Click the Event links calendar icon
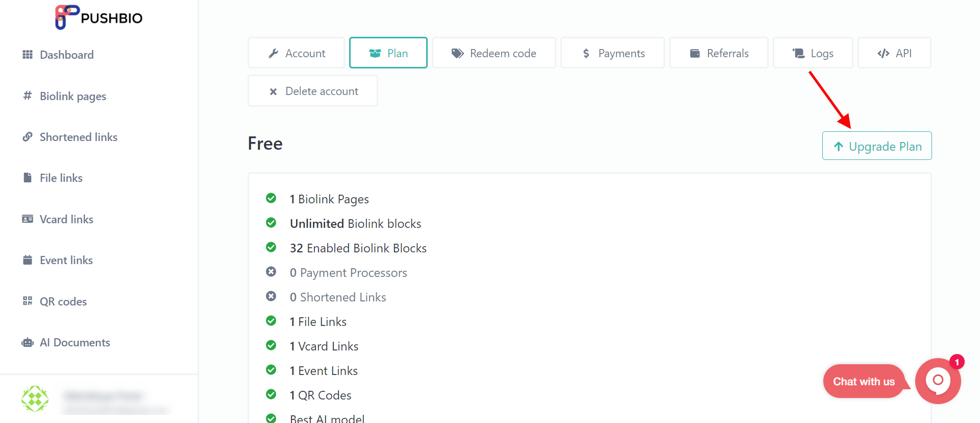980x423 pixels. pyautogui.click(x=28, y=260)
